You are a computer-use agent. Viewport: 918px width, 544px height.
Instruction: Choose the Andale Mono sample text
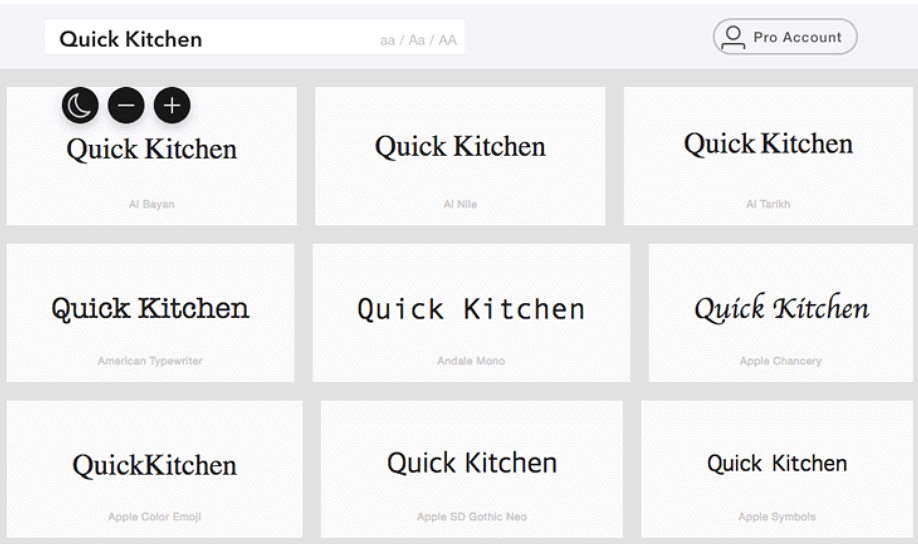pos(471,309)
